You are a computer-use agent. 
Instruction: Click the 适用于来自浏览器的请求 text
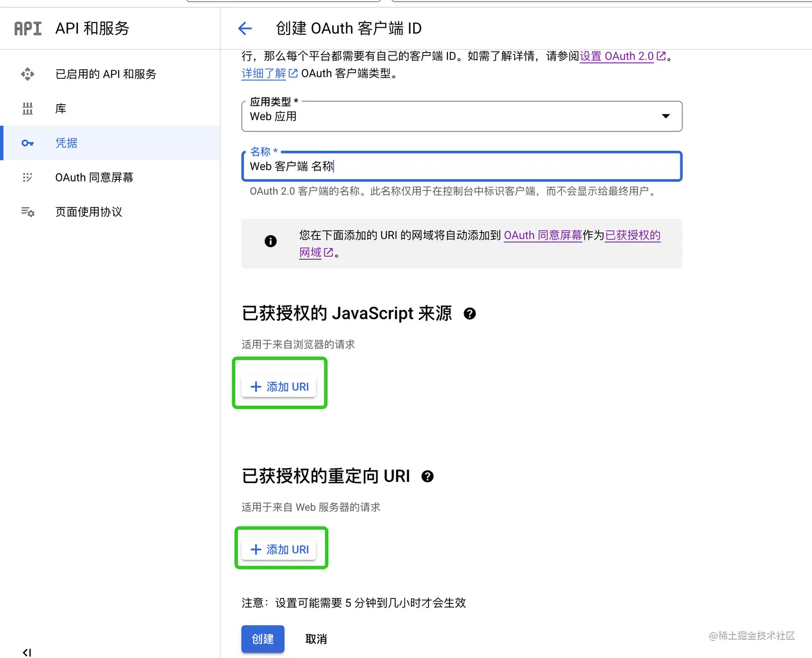click(x=298, y=344)
